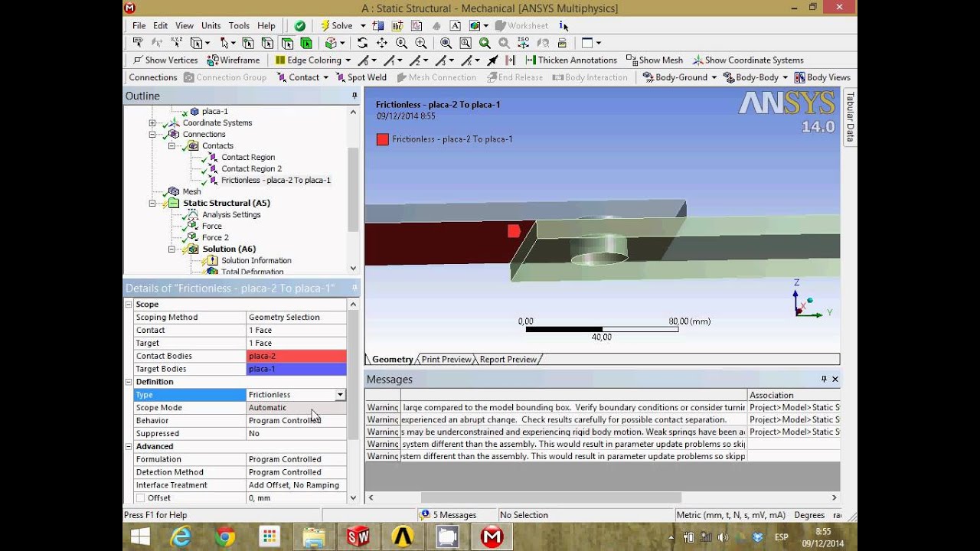Open the Edit menu
Viewport: 980px width, 551px height.
click(x=160, y=25)
